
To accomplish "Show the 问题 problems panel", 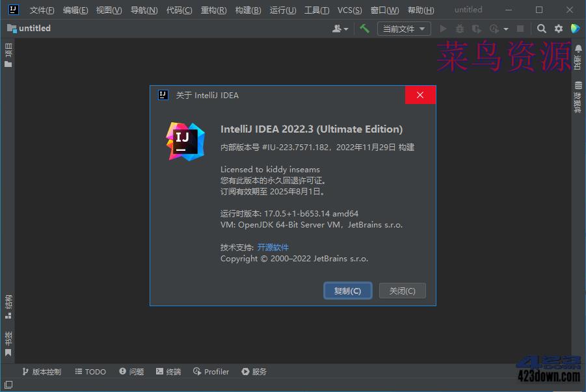I will (131, 371).
